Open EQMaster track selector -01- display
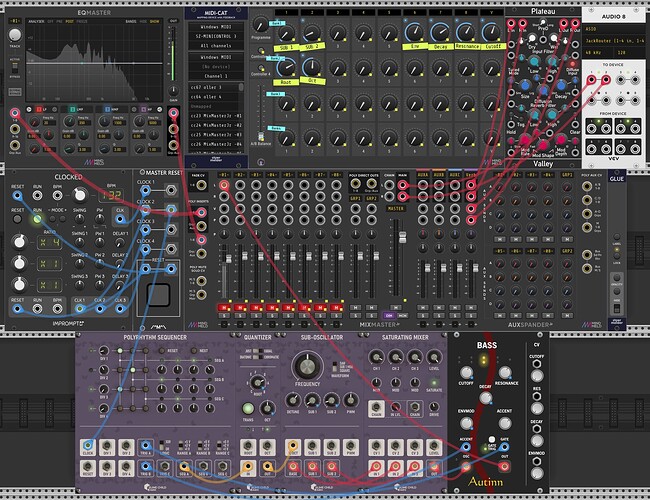Viewport: 650px width, 500px height. click(x=15, y=21)
